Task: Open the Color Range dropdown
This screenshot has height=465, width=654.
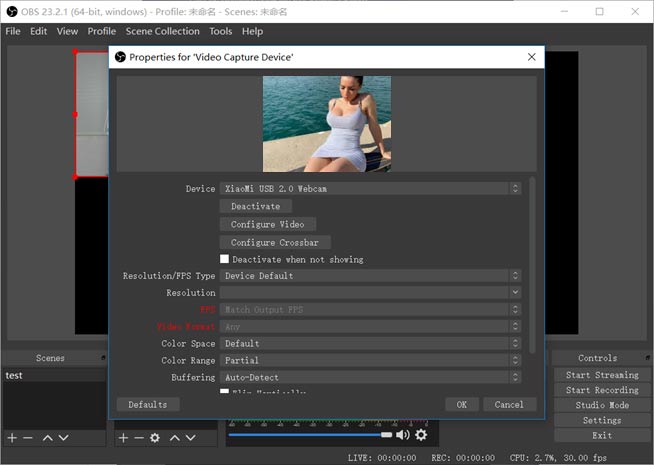Action: [x=370, y=360]
